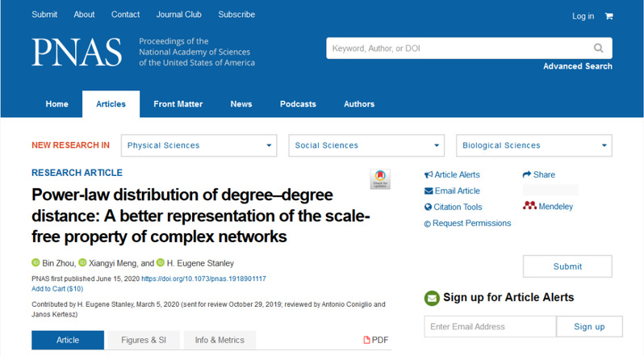
Task: Open Article Alerts link
Action: (x=452, y=174)
